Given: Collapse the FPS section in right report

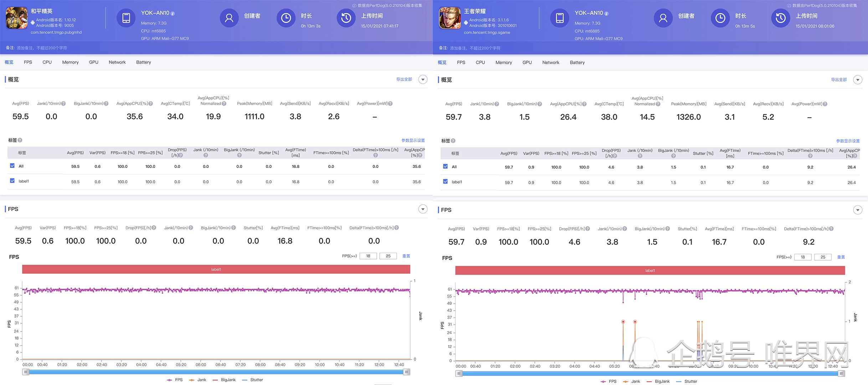Looking at the screenshot, I should point(858,210).
